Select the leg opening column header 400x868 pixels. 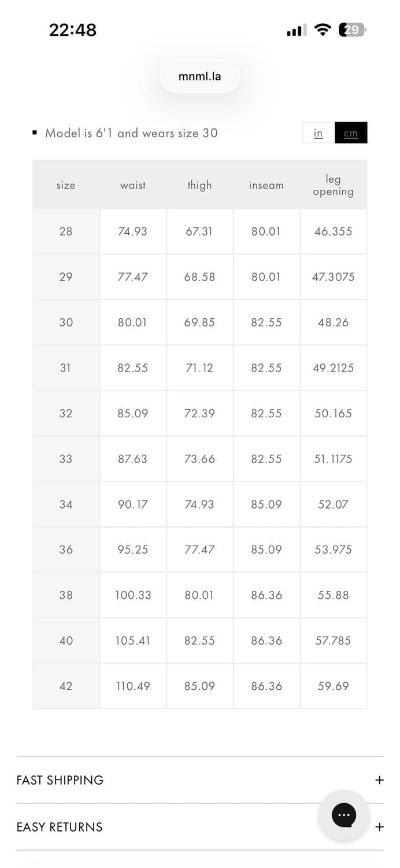click(333, 185)
